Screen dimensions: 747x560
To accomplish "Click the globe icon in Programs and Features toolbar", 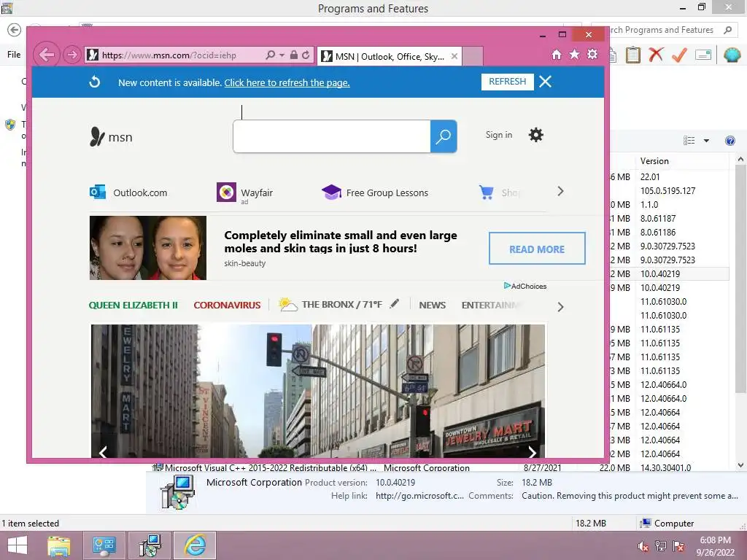I will [732, 55].
